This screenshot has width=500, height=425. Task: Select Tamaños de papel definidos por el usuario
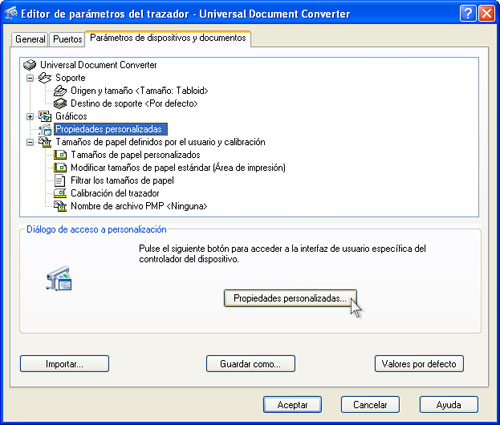160,142
